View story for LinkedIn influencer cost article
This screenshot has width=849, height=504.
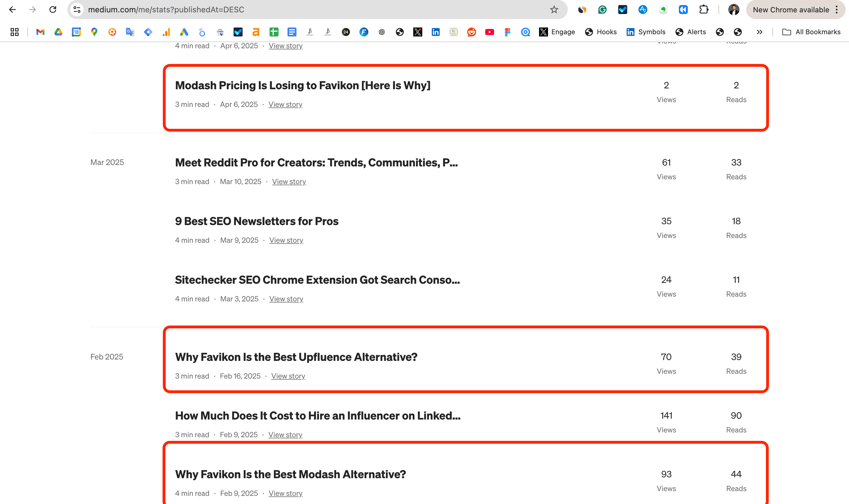(x=285, y=435)
